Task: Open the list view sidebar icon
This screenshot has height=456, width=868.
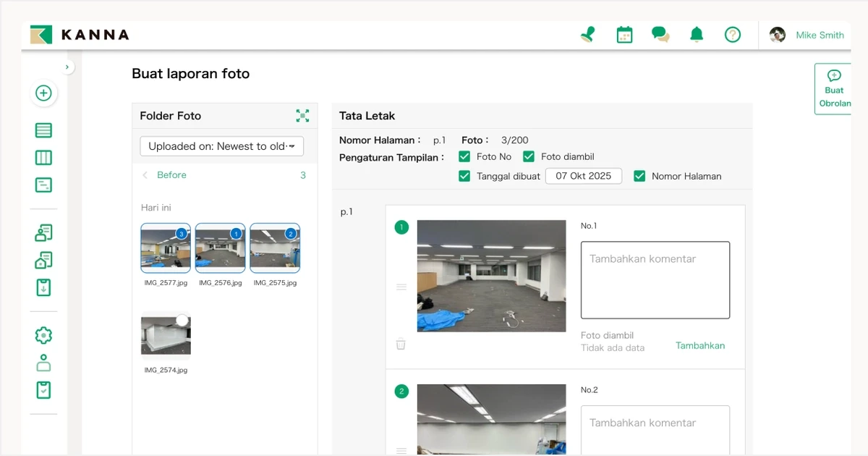Action: point(43,131)
